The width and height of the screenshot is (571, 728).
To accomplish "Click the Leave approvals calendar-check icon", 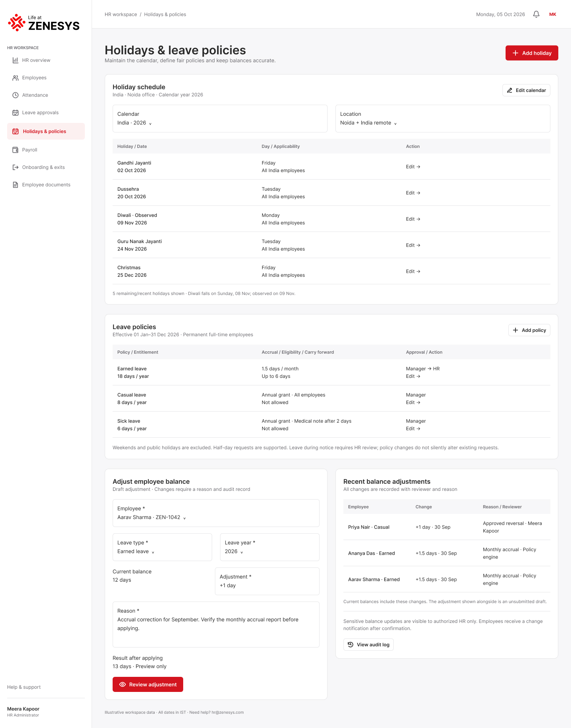I will pyautogui.click(x=15, y=113).
